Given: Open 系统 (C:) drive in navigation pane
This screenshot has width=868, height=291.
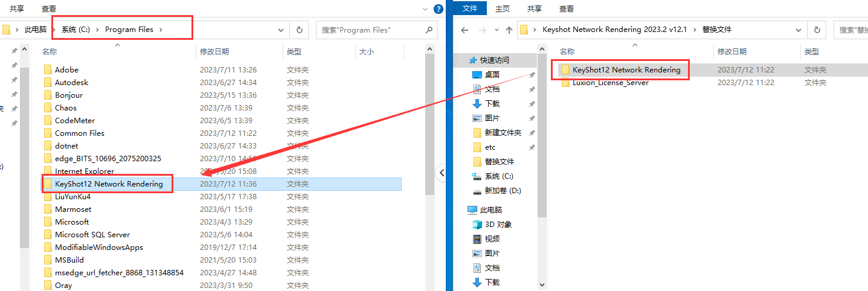Looking at the screenshot, I should tap(499, 176).
